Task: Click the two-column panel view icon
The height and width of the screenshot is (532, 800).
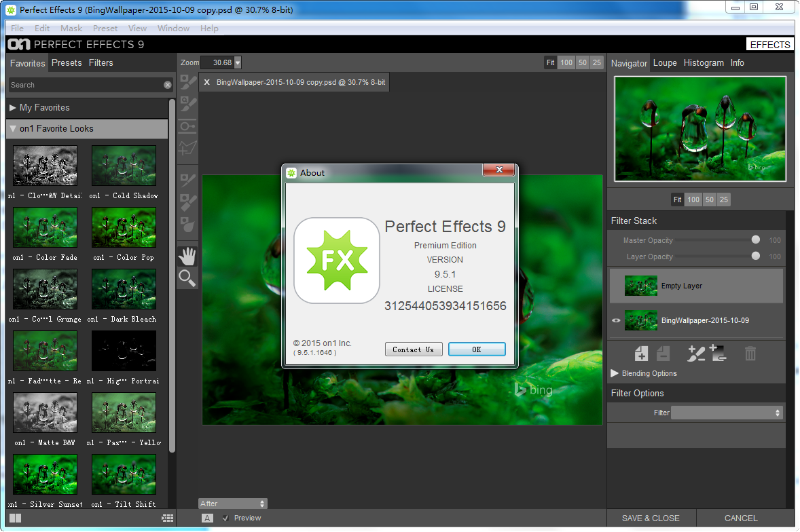Action: (15, 518)
